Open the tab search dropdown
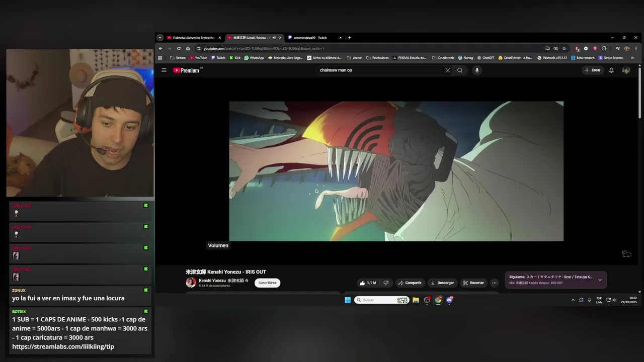The image size is (644, 362). (160, 38)
